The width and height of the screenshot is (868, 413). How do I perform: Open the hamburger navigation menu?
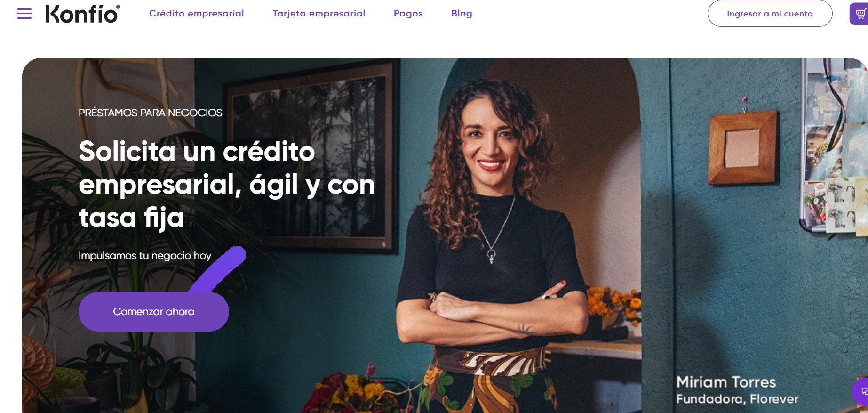(x=24, y=14)
